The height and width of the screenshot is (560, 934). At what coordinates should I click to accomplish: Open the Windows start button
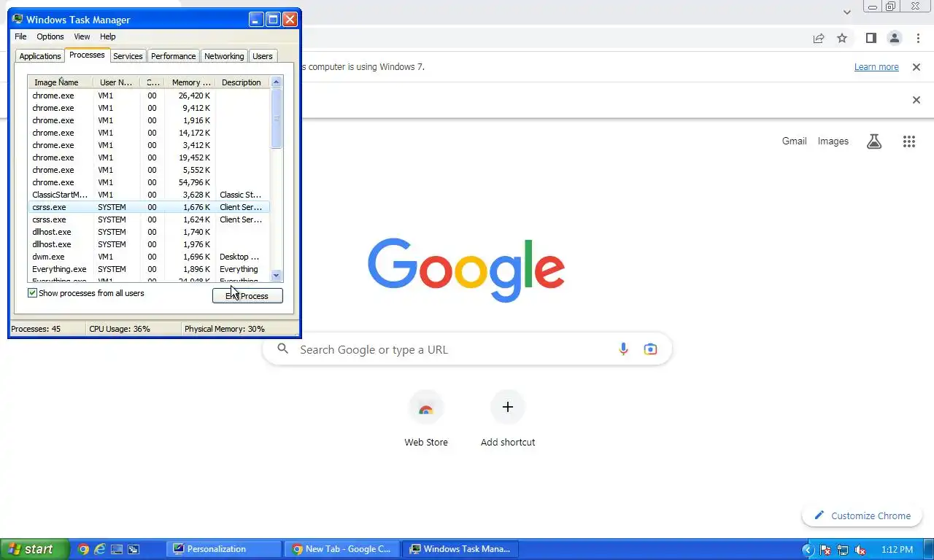pyautogui.click(x=34, y=549)
